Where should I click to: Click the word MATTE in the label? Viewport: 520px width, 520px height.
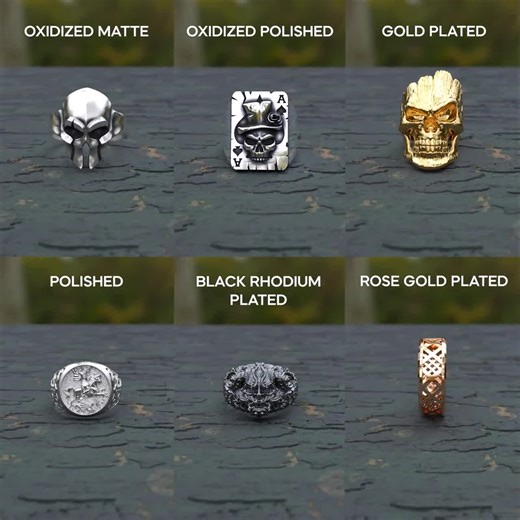(x=123, y=32)
